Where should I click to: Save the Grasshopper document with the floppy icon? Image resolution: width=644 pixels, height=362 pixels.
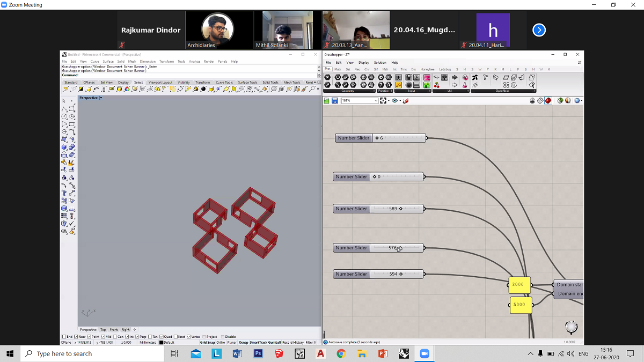pos(335,101)
